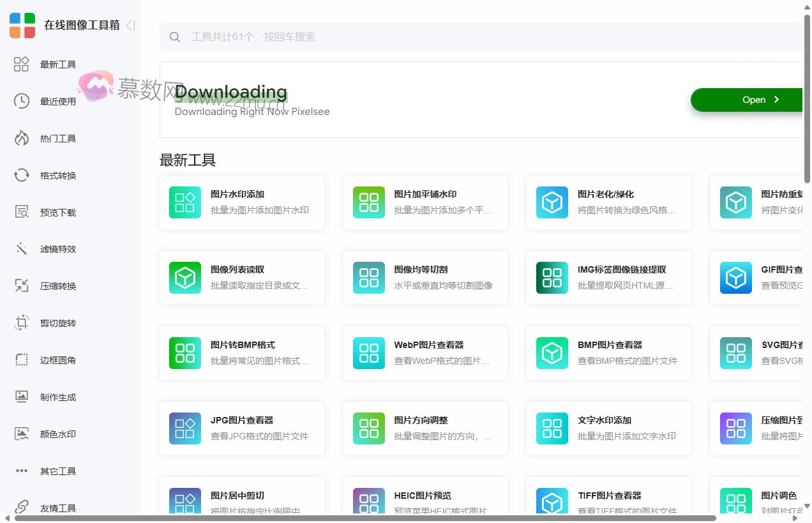Collapse the sidebar with the chevron

(x=130, y=26)
